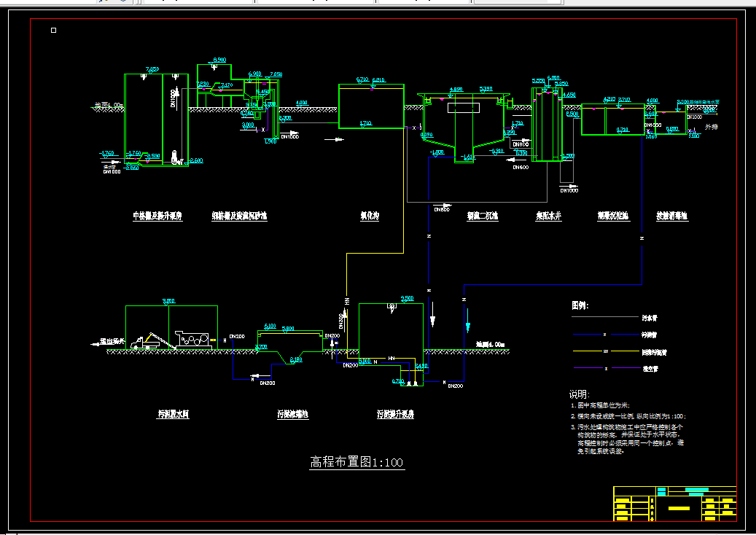Click the 图例: legend heading
Viewport: 756px width, 535px height.
[580, 305]
